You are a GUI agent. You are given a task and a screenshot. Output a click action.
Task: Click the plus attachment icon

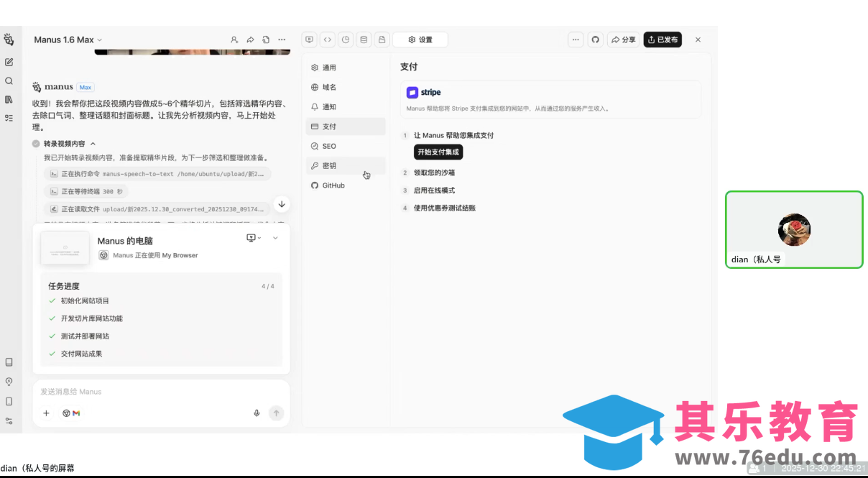[47, 413]
